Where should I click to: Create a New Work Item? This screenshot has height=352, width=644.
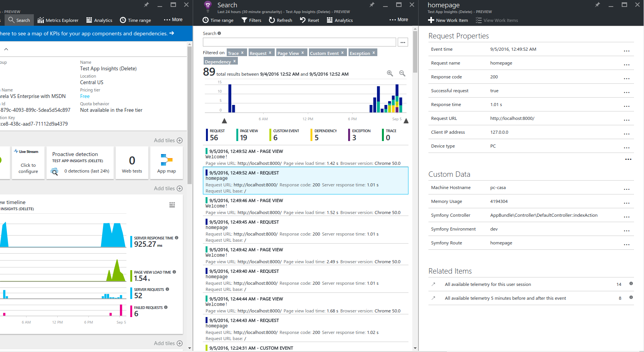(x=448, y=20)
